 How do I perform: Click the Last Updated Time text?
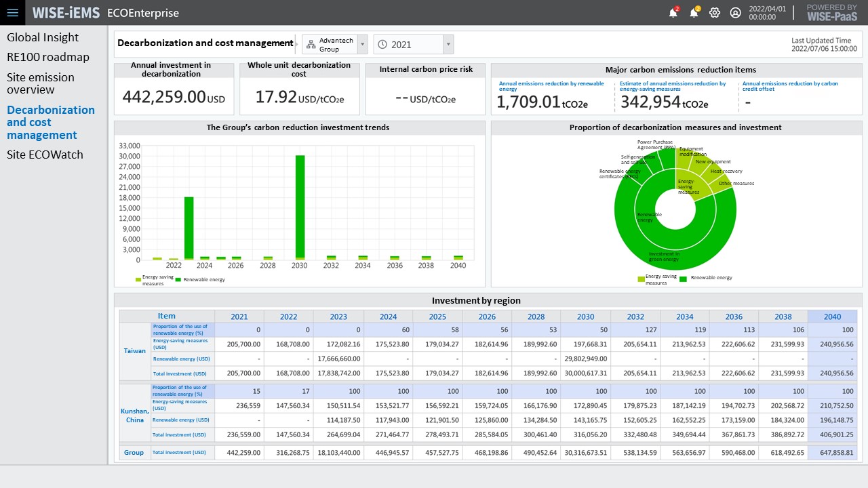pyautogui.click(x=824, y=45)
